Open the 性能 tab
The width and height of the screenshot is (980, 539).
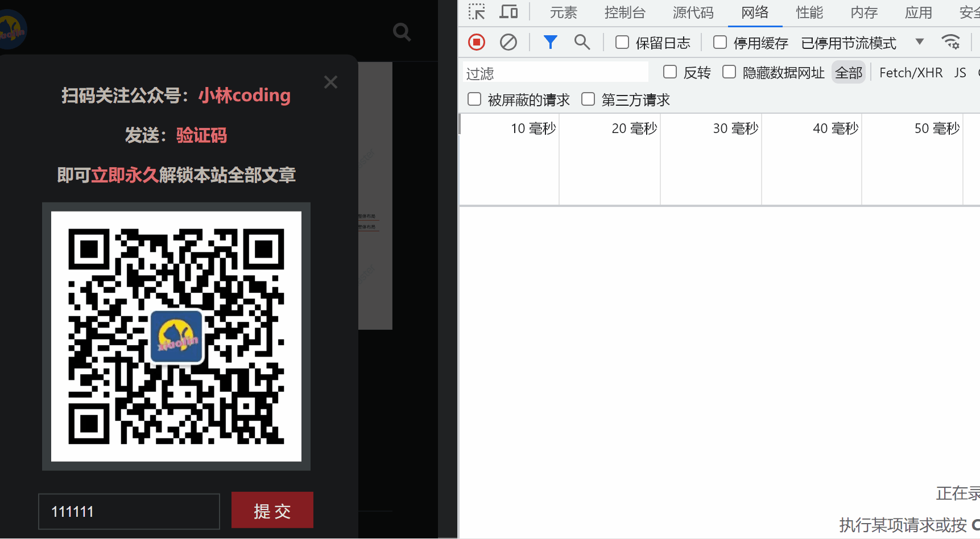tap(809, 13)
